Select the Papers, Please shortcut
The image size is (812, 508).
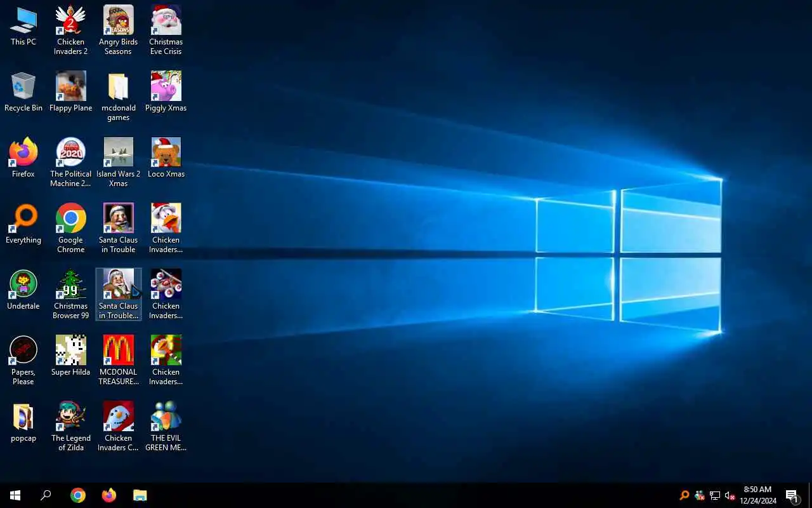coord(23,360)
